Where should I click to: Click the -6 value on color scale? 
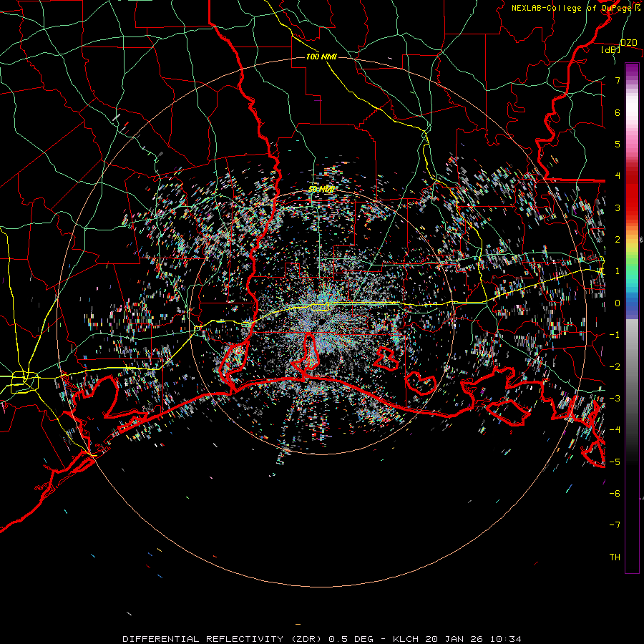(x=615, y=494)
